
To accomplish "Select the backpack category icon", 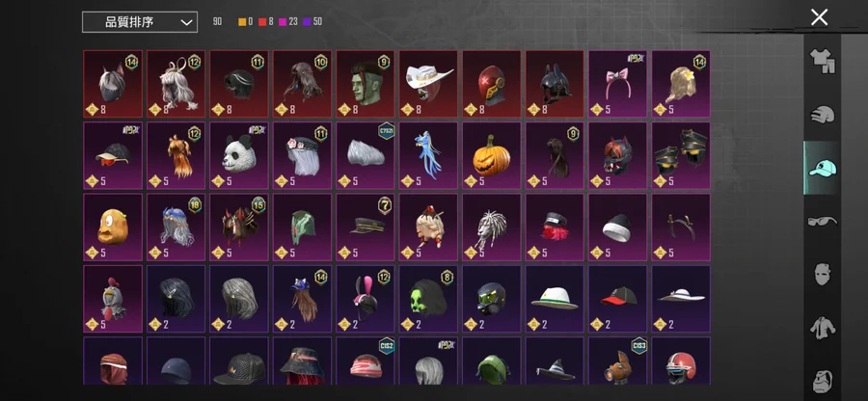I will click(822, 381).
